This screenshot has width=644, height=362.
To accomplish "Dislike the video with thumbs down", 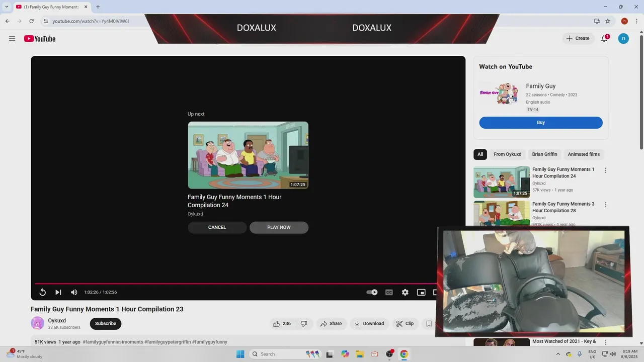I will point(304,324).
